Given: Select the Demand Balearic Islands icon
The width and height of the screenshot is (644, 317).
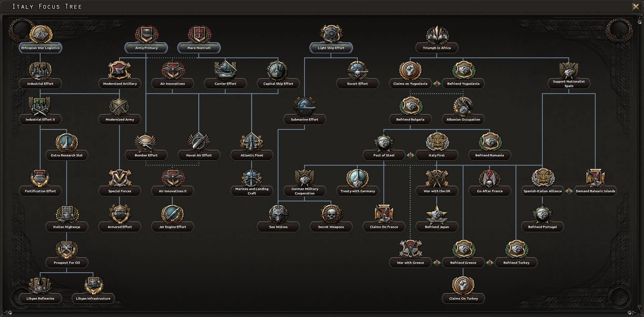Looking at the screenshot, I should tap(595, 178).
